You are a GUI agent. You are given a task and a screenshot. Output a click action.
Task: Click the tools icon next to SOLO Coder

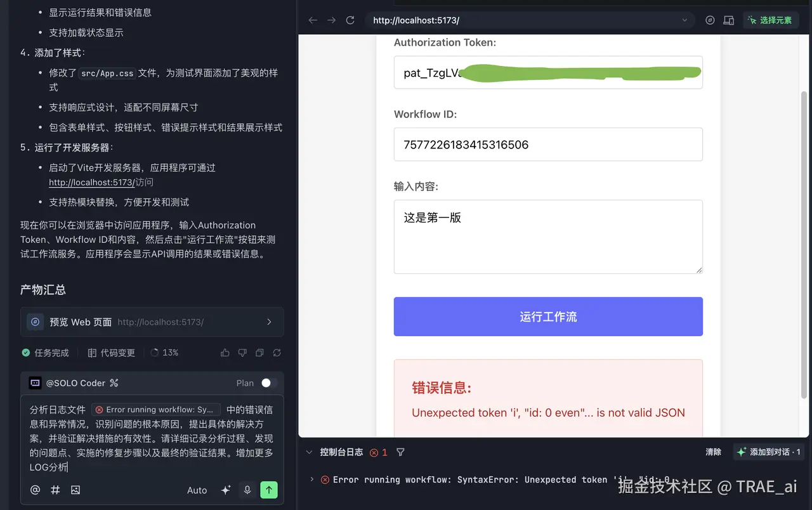114,383
